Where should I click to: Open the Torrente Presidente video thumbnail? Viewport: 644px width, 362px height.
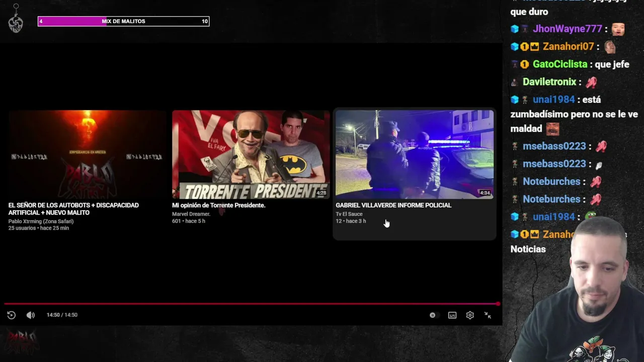tap(251, 154)
